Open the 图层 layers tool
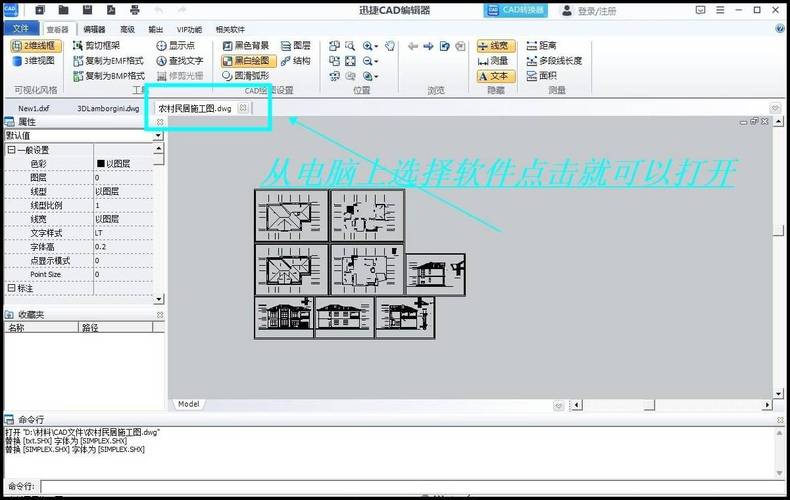790x500 pixels. pos(295,46)
